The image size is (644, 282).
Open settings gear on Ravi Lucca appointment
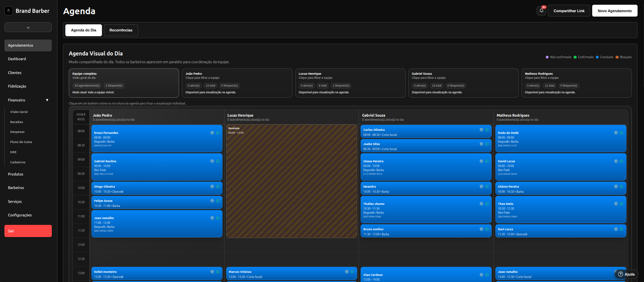[x=616, y=229]
